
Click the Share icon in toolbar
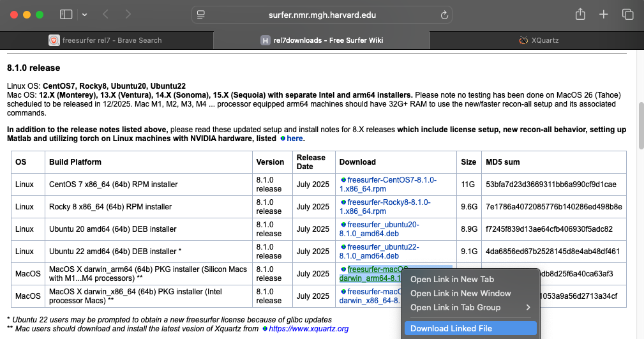tap(580, 14)
